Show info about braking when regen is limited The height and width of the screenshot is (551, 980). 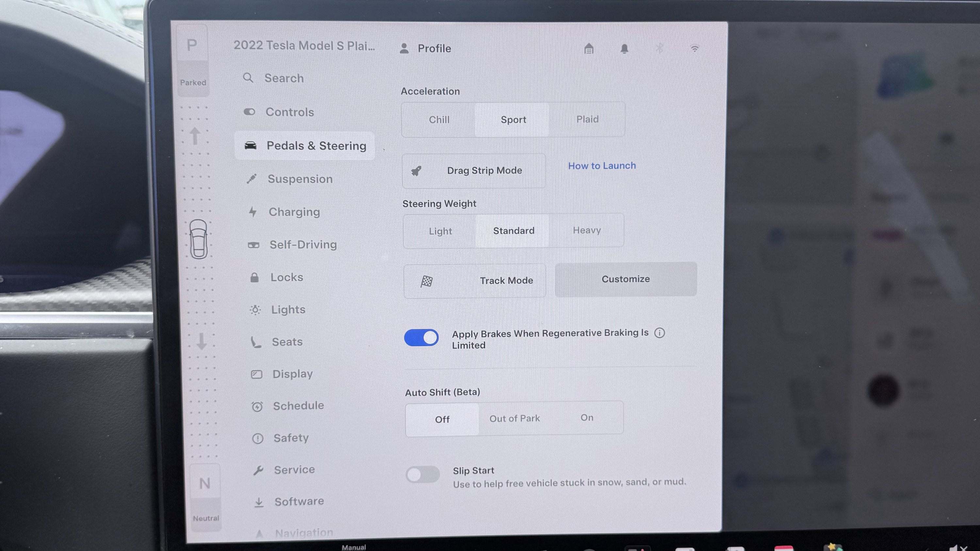(x=659, y=333)
